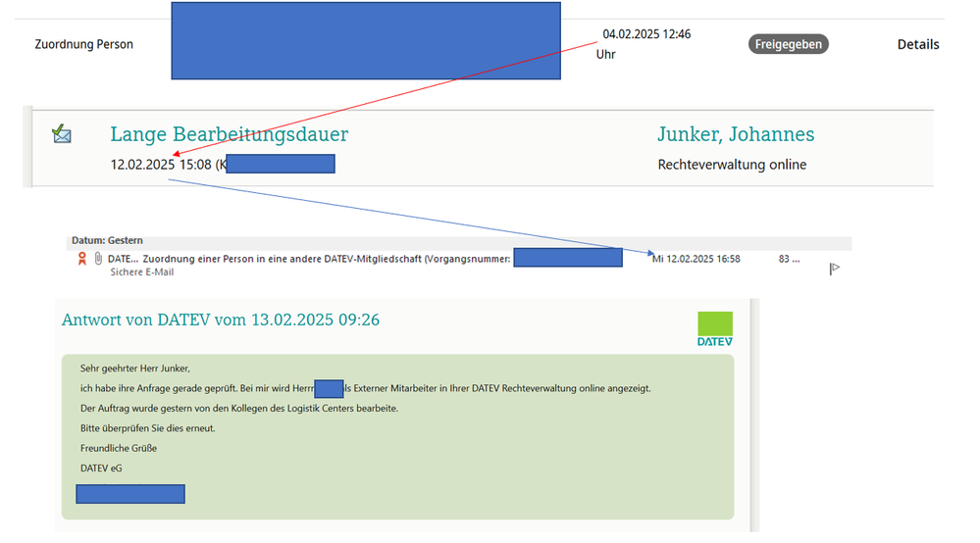Image resolution: width=980 pixels, height=543 pixels.
Task: Click the Sehr geehrter Herr Junker line
Action: 135,369
